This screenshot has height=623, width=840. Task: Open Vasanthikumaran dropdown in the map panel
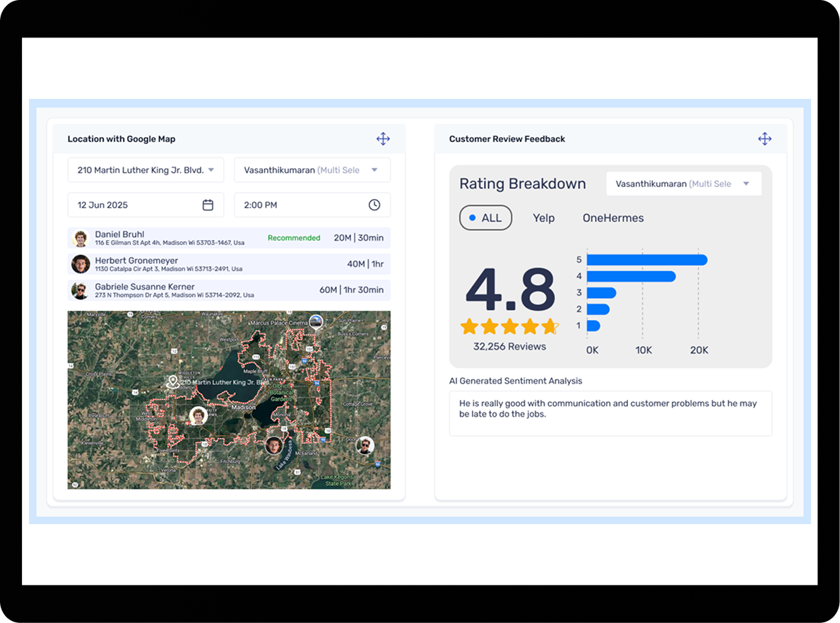312,170
